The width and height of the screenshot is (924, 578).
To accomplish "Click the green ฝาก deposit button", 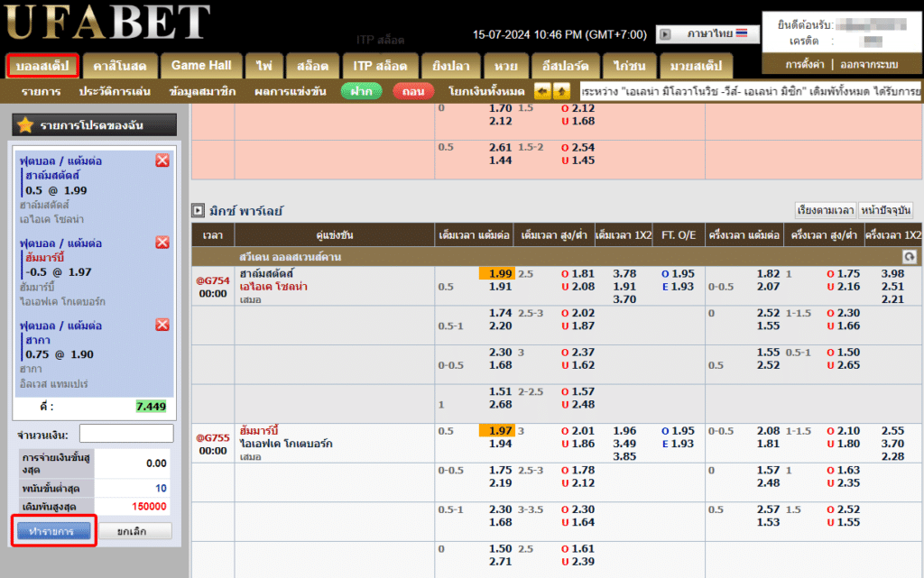I will (361, 91).
